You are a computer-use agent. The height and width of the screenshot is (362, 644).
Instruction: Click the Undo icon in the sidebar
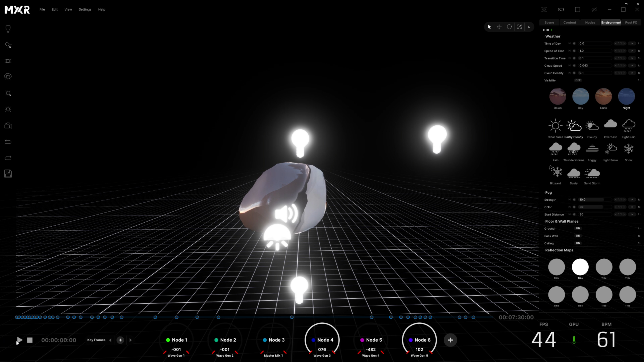point(8,142)
